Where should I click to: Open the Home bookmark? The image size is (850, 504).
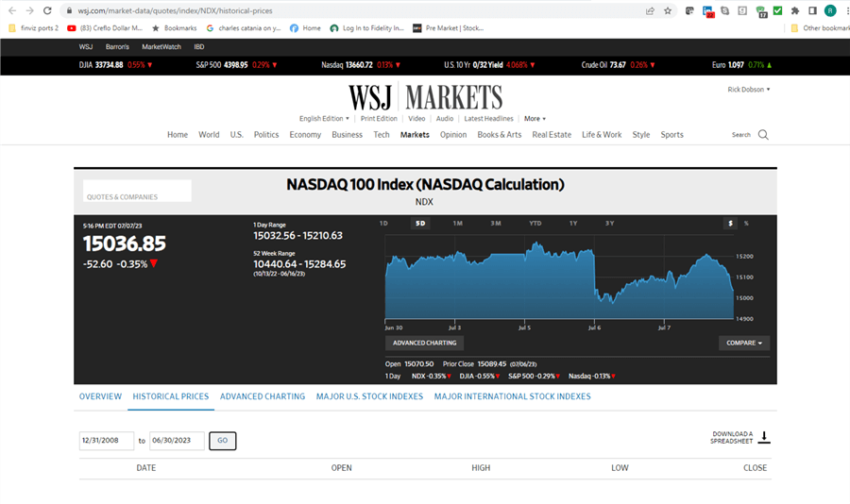click(x=305, y=27)
